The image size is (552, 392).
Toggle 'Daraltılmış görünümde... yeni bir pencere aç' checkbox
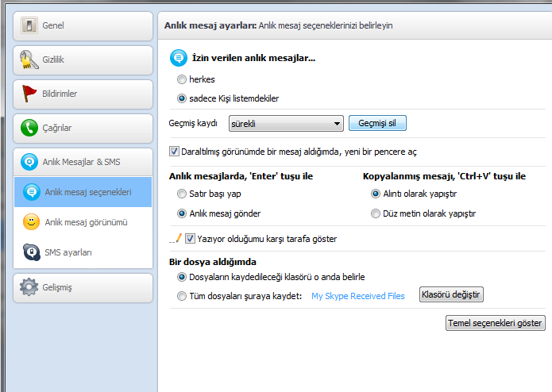tap(174, 152)
